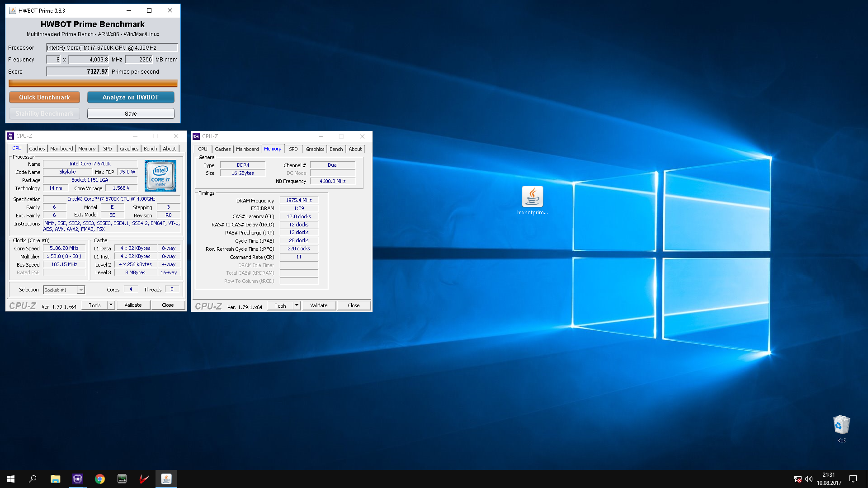Open the Recycle Bin (Koš) desktop icon

(x=841, y=429)
